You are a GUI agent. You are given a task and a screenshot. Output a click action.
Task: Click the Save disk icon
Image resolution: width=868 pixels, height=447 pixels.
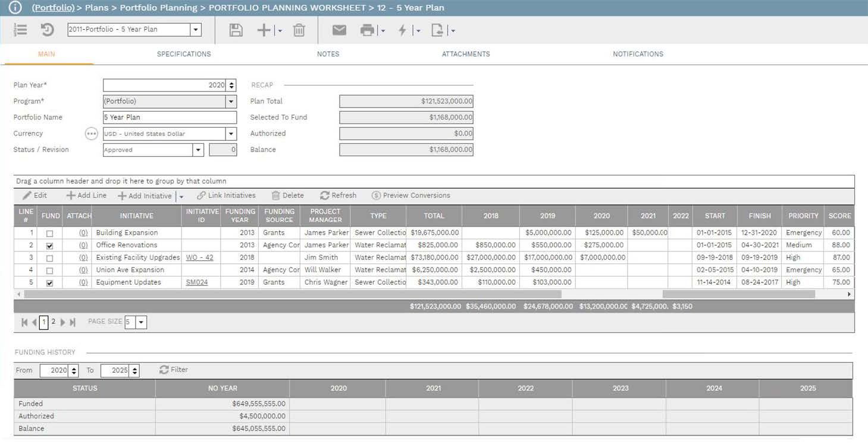click(x=236, y=30)
